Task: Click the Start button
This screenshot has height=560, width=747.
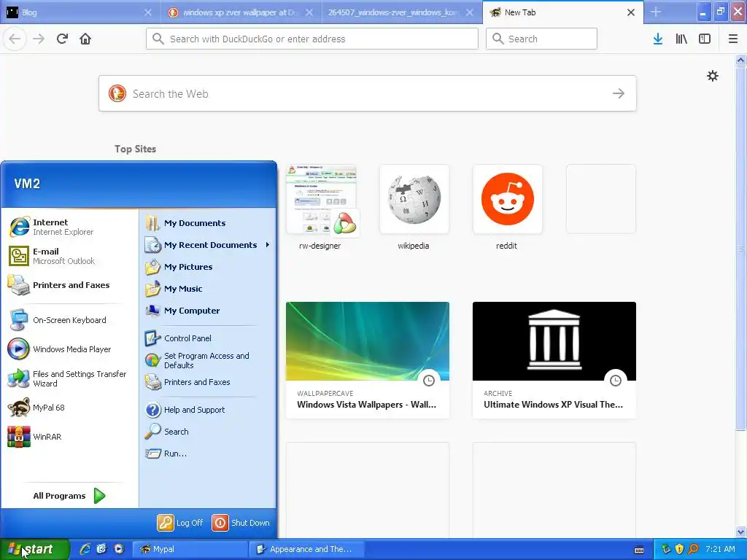Action: pos(35,549)
